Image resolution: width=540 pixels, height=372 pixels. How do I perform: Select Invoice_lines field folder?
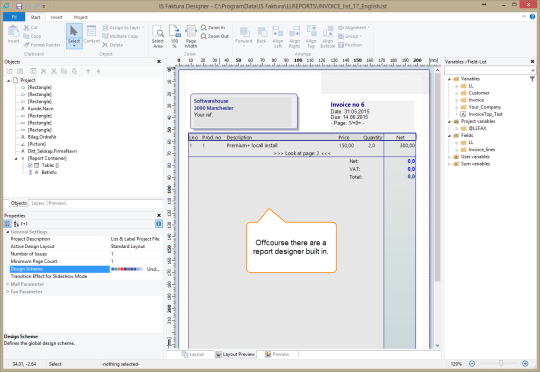(482, 149)
